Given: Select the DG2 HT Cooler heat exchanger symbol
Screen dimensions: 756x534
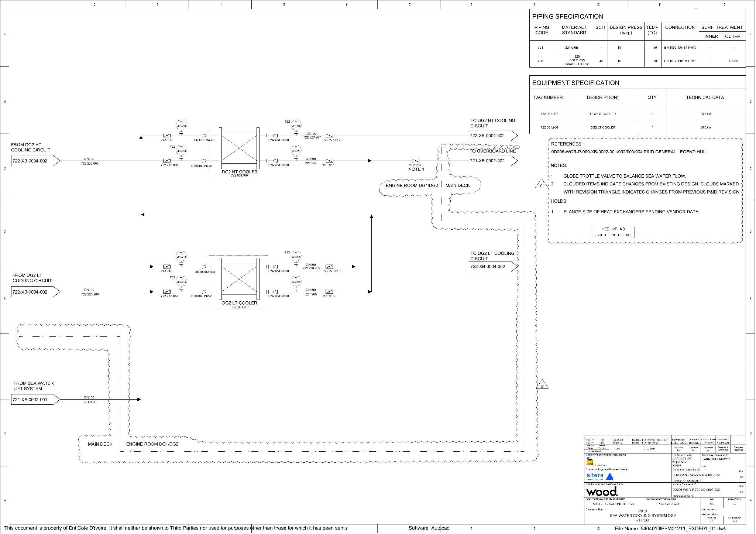Looking at the screenshot, I should coord(239,148).
